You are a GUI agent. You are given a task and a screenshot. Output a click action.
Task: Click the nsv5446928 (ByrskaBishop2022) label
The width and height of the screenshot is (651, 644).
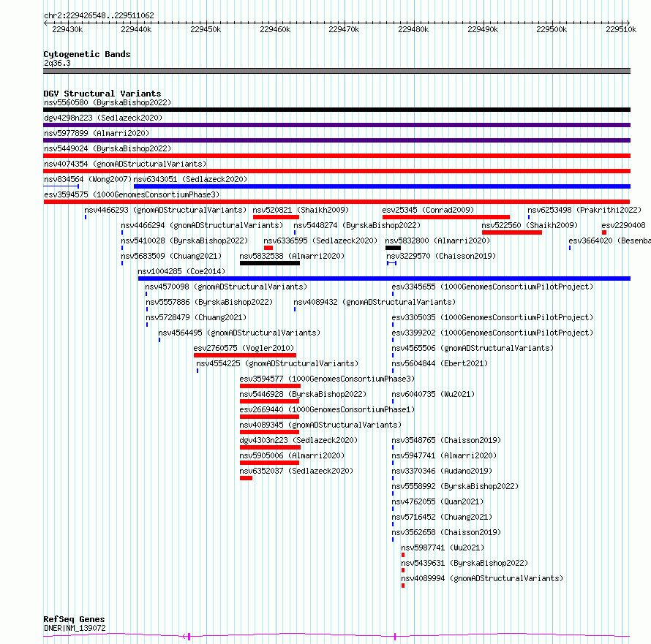tap(303, 394)
